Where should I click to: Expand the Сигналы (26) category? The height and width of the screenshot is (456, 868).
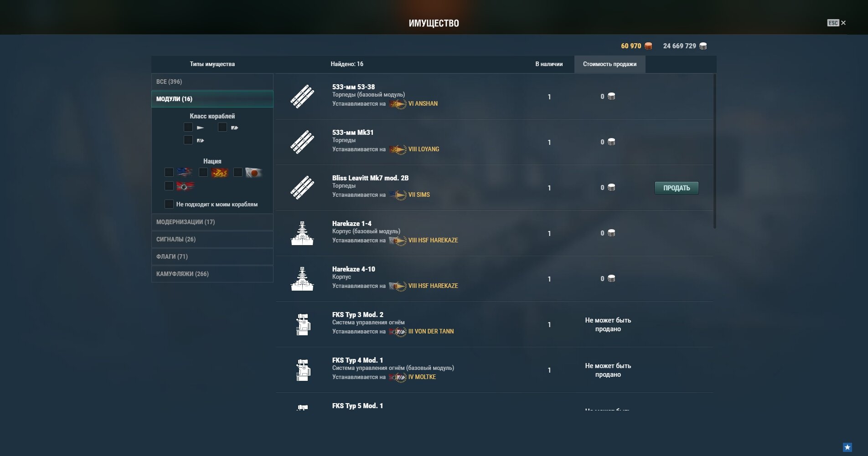[212, 239]
